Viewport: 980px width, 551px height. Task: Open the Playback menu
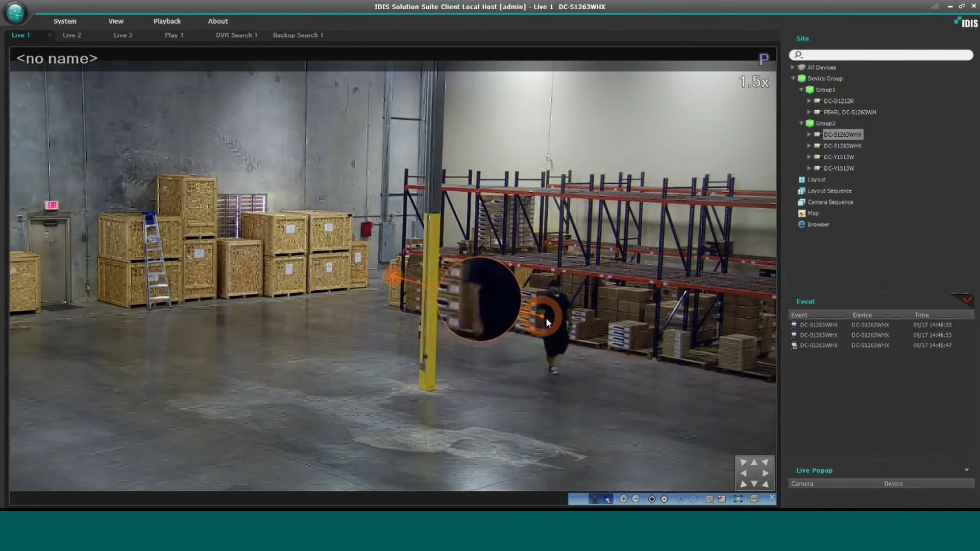pyautogui.click(x=167, y=21)
